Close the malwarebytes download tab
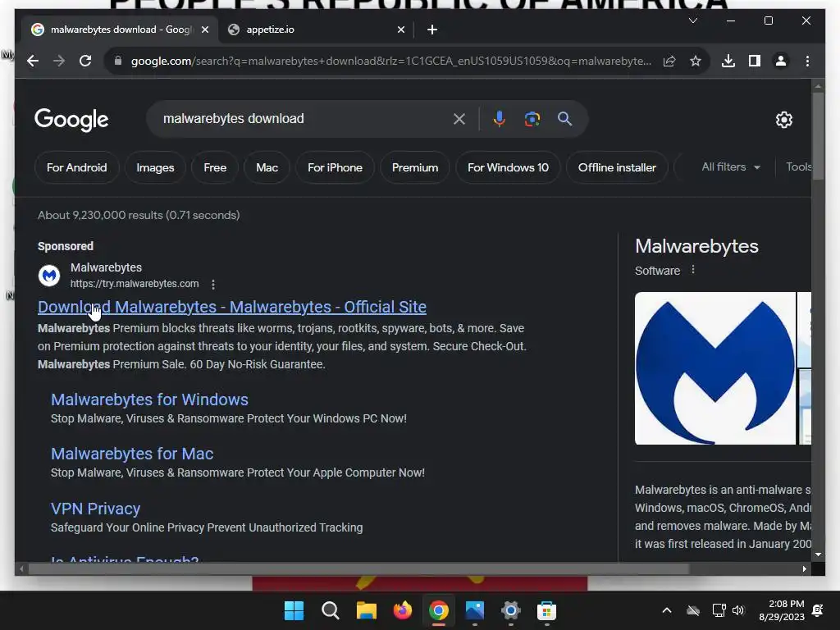 (204, 30)
